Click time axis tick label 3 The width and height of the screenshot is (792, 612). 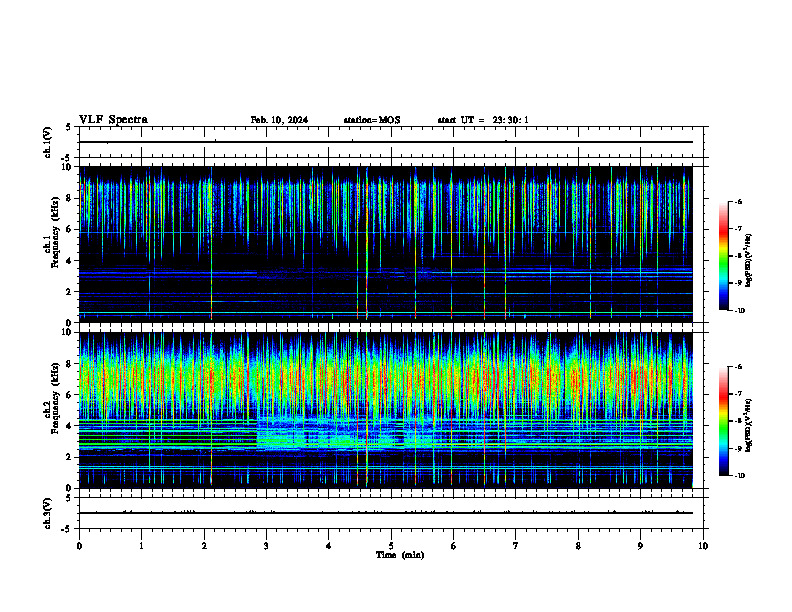(266, 546)
